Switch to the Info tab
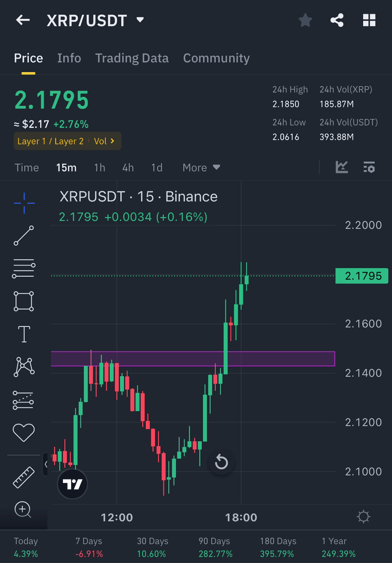392x563 pixels. [x=69, y=58]
